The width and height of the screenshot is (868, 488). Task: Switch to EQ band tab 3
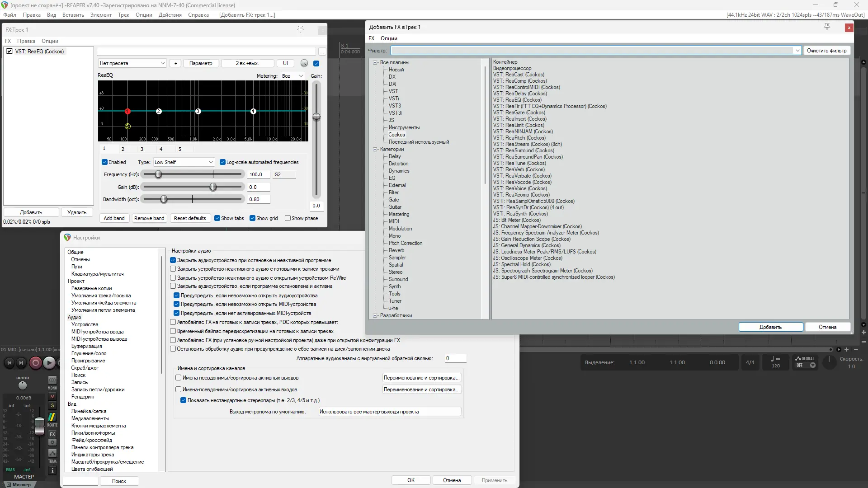[x=142, y=149]
